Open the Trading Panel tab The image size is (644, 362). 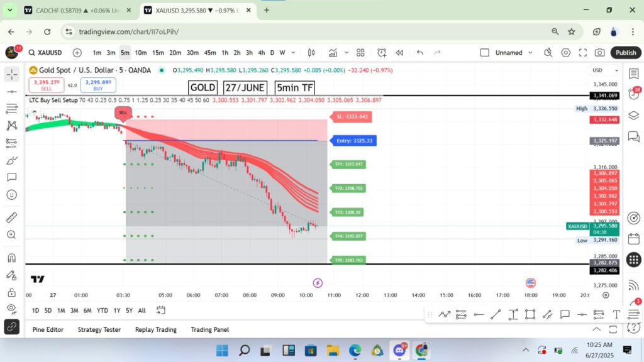(210, 329)
